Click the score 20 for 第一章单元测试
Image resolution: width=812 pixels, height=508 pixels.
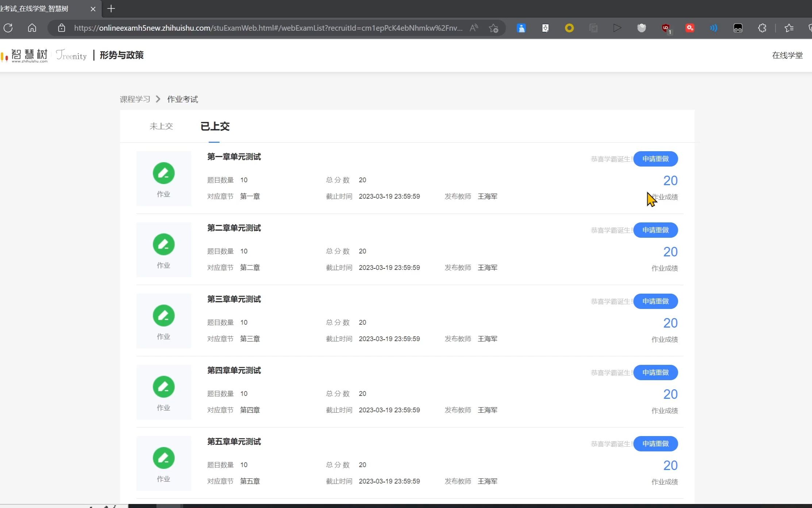pyautogui.click(x=670, y=180)
